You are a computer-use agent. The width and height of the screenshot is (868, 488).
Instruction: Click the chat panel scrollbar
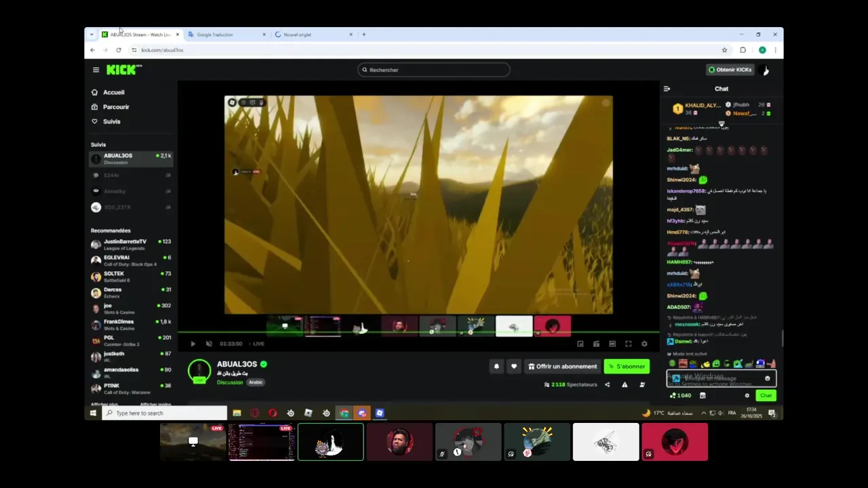click(x=782, y=337)
